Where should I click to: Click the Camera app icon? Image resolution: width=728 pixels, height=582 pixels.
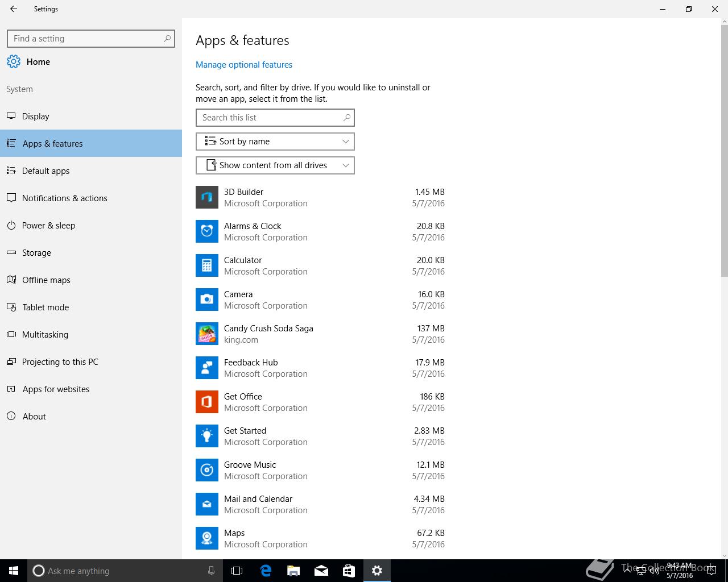(207, 300)
